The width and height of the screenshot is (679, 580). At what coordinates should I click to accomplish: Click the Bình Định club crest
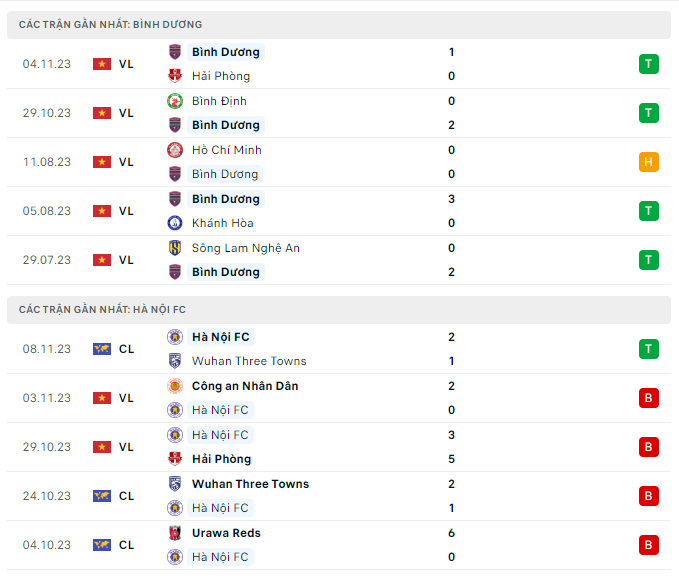click(175, 101)
